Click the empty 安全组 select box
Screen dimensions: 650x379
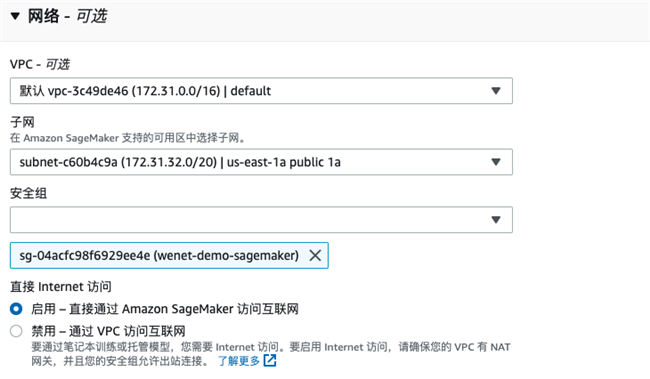coord(261,220)
